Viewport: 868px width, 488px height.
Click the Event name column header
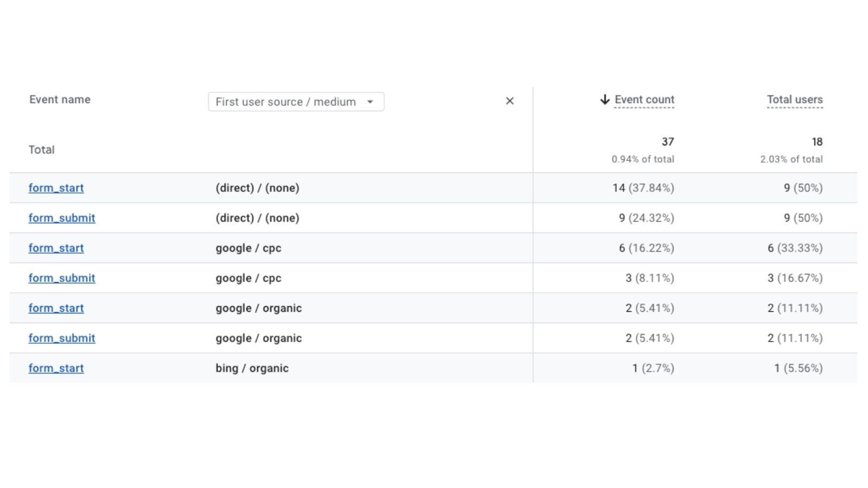[59, 99]
